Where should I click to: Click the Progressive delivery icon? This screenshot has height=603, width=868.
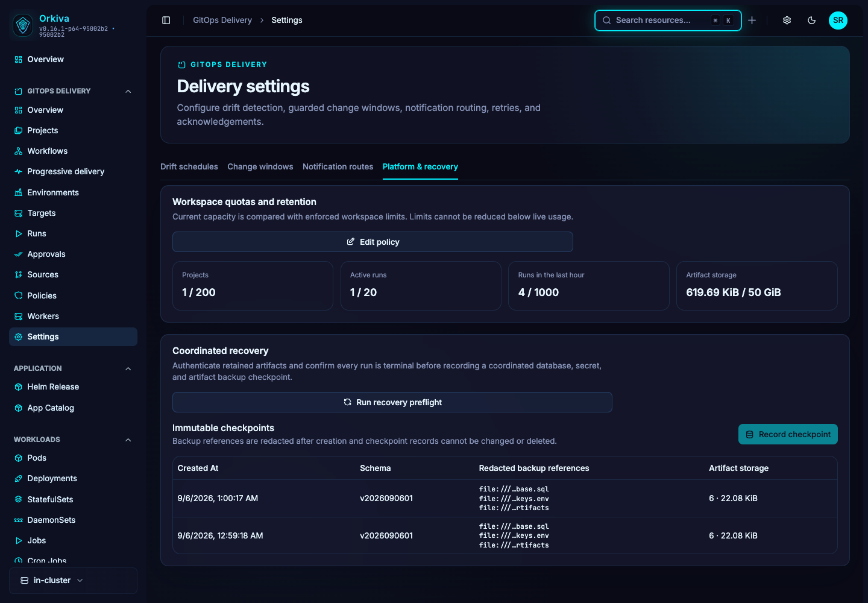point(19,171)
